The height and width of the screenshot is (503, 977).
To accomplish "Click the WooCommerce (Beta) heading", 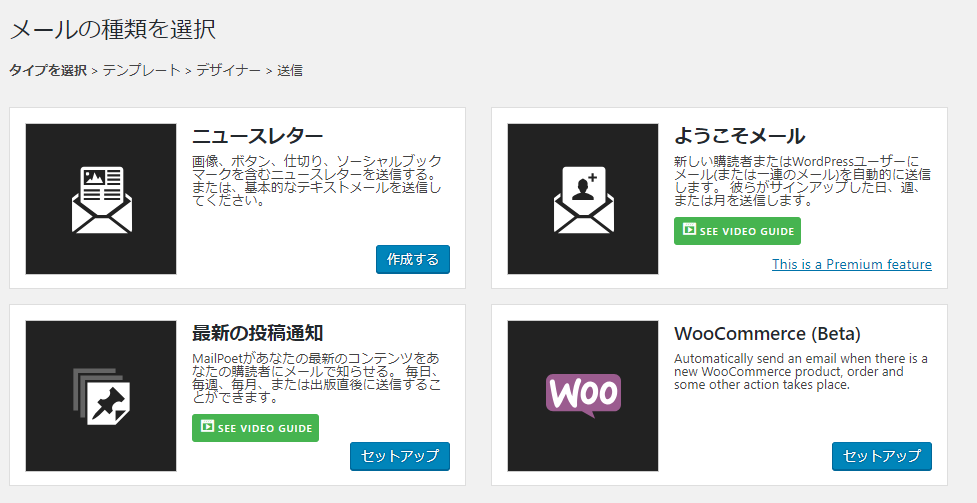I will pos(767,333).
